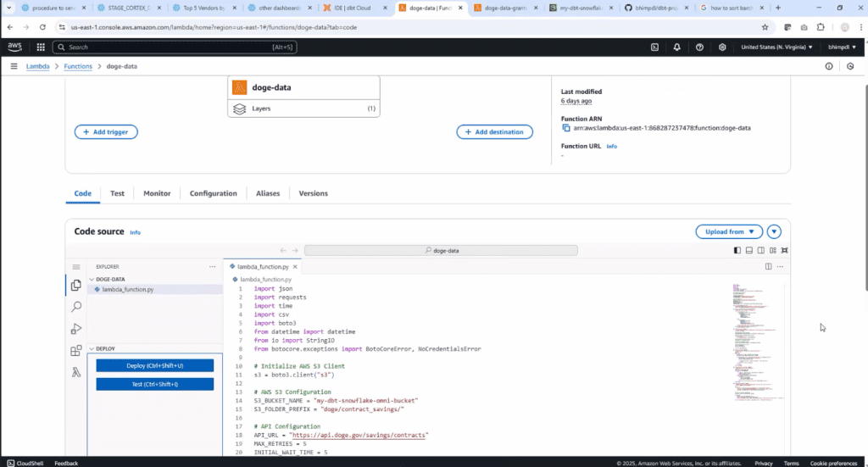868x467 pixels.
Task: Open the bhimpdl account dropdown
Action: (x=842, y=47)
